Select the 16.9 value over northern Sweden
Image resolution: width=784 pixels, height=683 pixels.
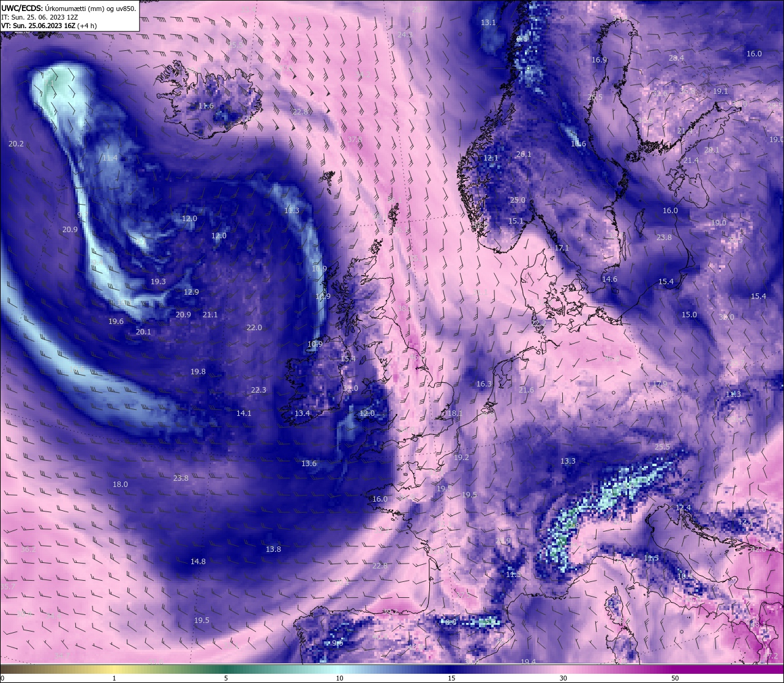point(599,60)
